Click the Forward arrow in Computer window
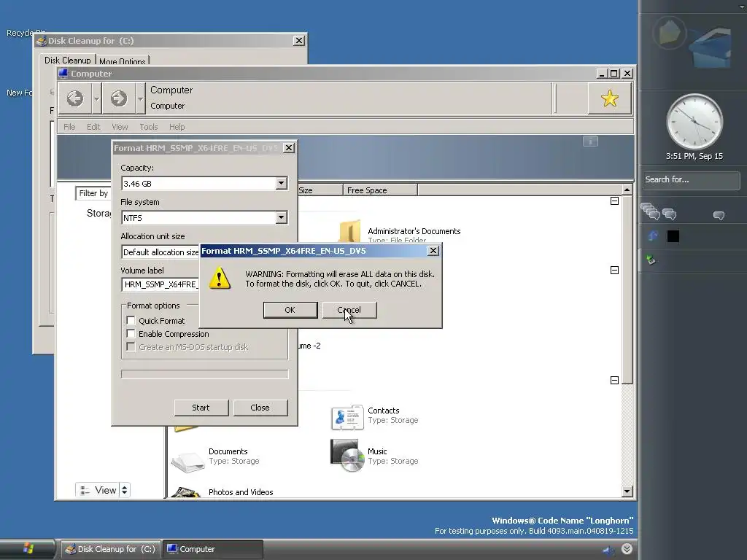 coord(119,98)
